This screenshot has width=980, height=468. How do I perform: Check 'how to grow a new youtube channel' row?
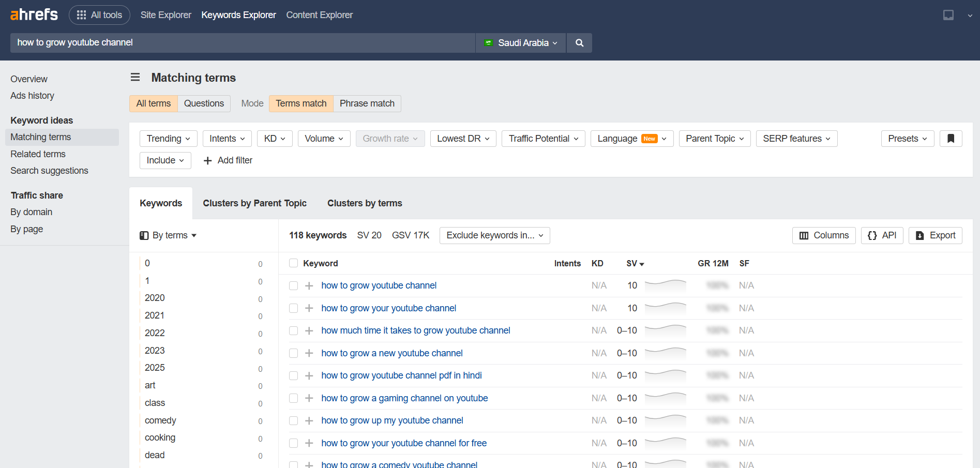coord(293,353)
